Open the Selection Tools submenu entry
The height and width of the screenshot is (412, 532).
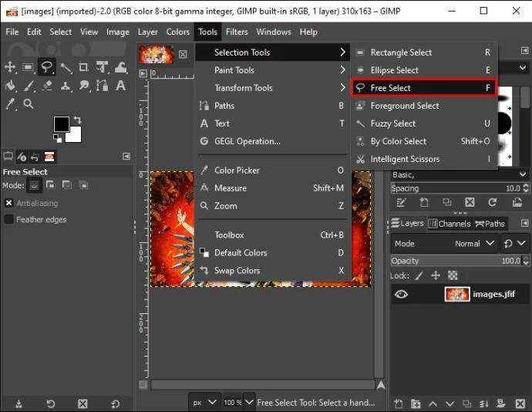[272, 52]
